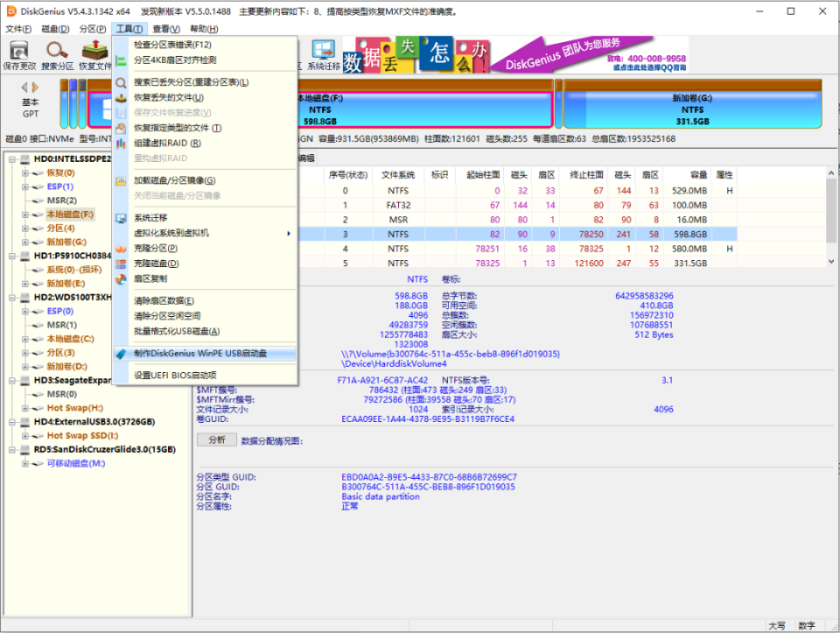The width and height of the screenshot is (840, 633).
Task: Click the disk icon for HD1:P5910CH0384
Action: pos(25,256)
